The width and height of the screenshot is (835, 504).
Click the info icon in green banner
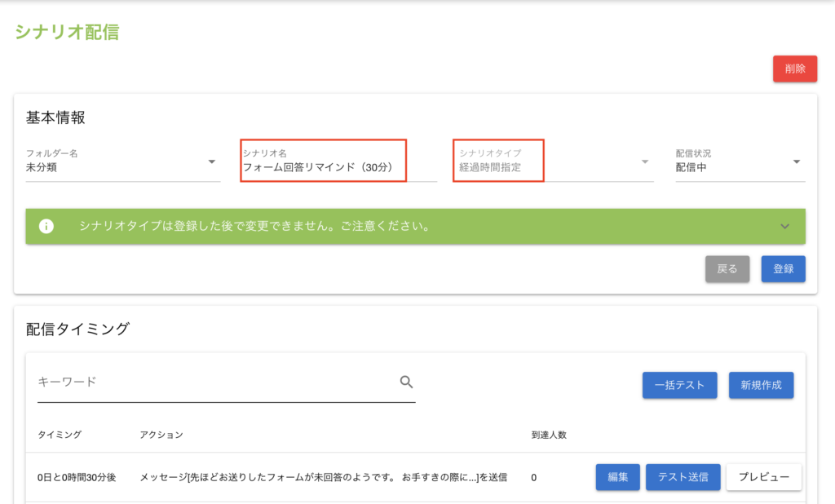tap(46, 226)
